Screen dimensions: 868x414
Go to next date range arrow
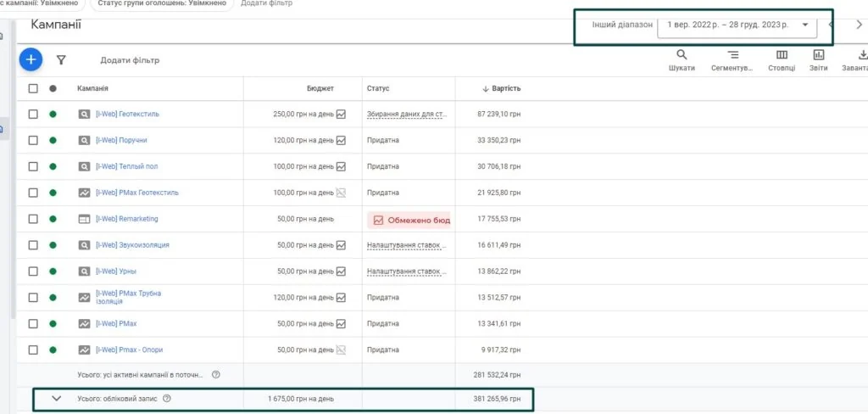(x=859, y=25)
